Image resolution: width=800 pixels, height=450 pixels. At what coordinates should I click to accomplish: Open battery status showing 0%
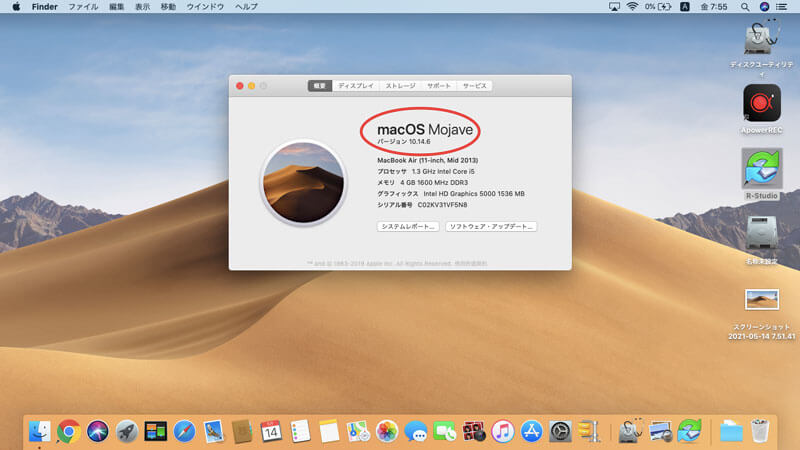658,7
